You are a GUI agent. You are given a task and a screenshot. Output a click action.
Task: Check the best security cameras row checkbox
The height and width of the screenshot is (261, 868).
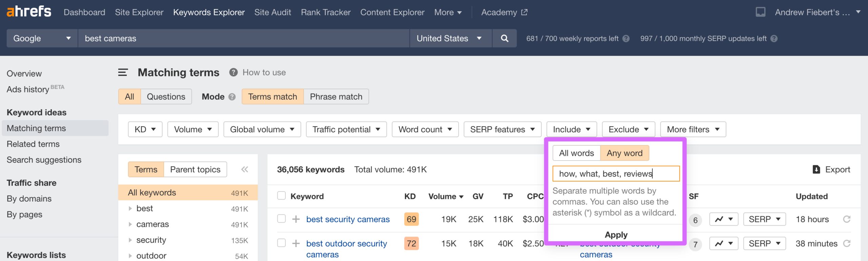click(281, 219)
